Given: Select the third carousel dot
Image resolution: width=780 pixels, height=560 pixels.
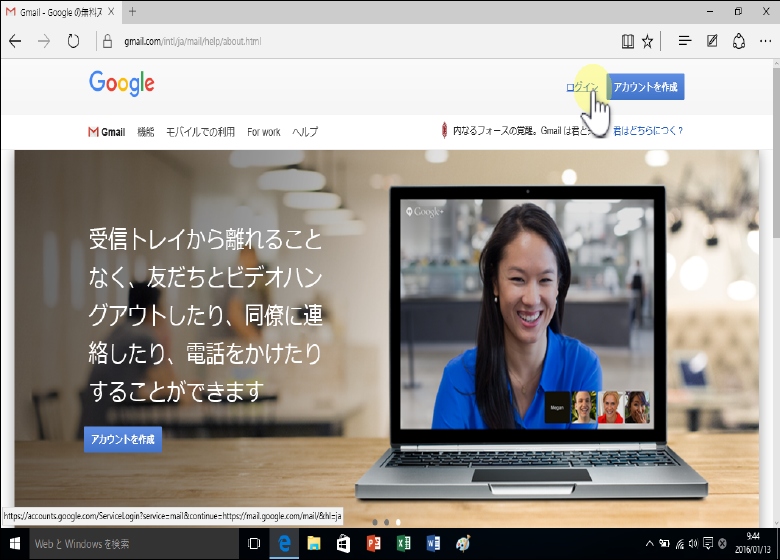Looking at the screenshot, I should 398,522.
